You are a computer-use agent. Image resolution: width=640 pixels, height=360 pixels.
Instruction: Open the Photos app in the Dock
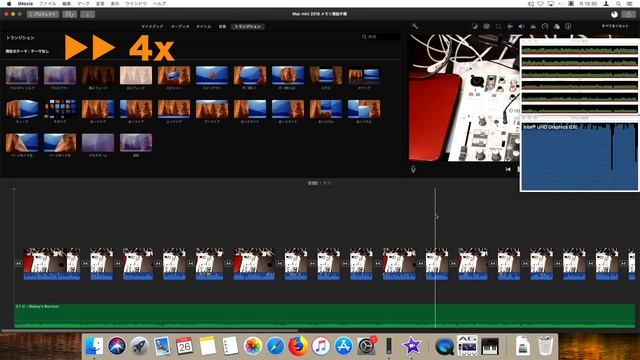[253, 346]
